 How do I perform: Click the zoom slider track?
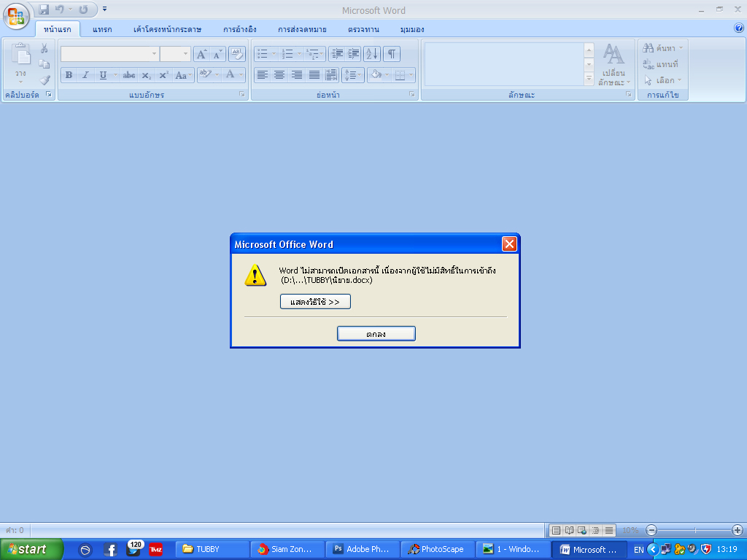(x=694, y=530)
